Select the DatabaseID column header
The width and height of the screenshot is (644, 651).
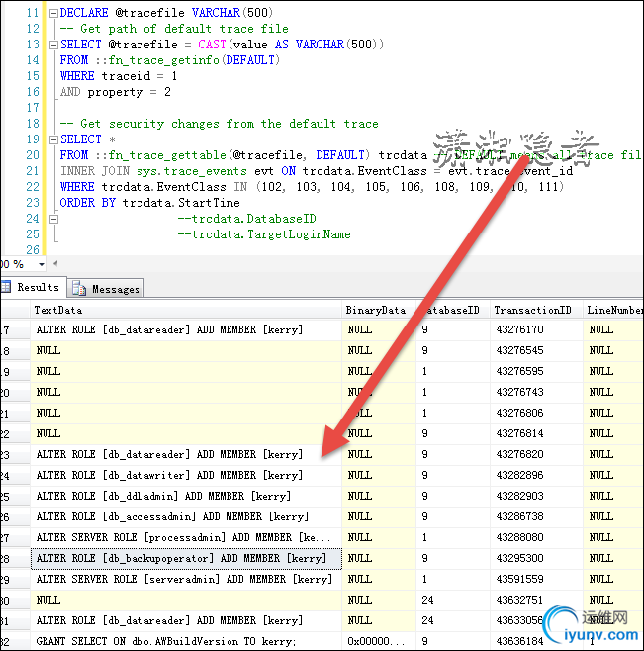click(453, 310)
